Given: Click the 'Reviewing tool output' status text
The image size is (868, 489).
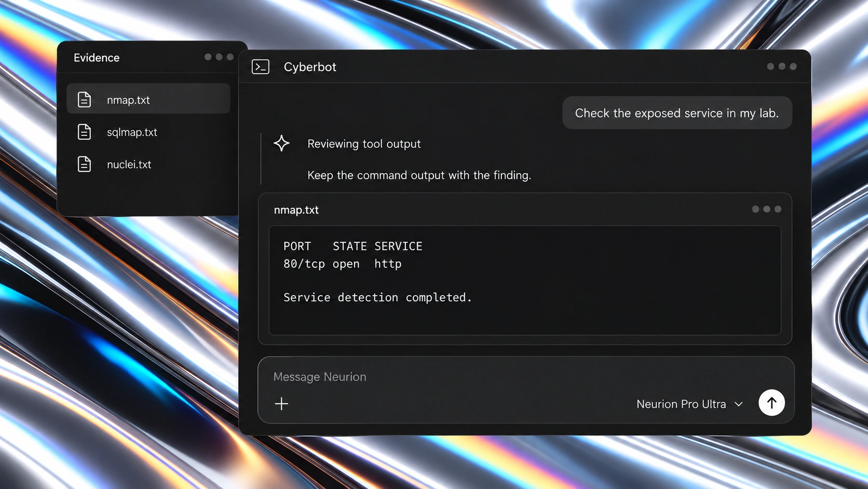Looking at the screenshot, I should click(364, 144).
